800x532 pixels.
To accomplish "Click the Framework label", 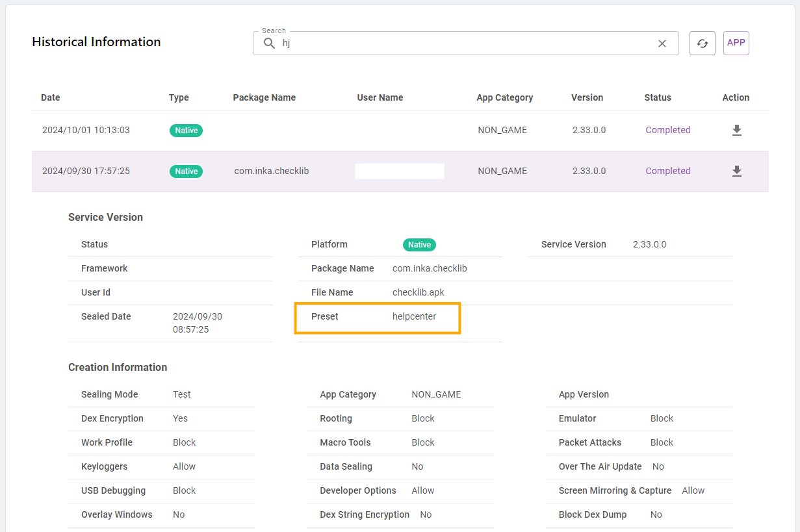I will [x=104, y=268].
